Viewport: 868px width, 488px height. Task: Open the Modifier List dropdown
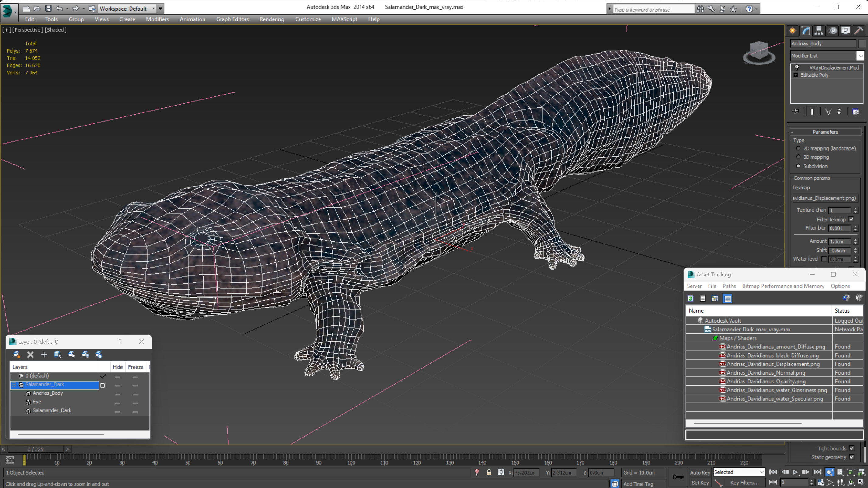pos(861,56)
